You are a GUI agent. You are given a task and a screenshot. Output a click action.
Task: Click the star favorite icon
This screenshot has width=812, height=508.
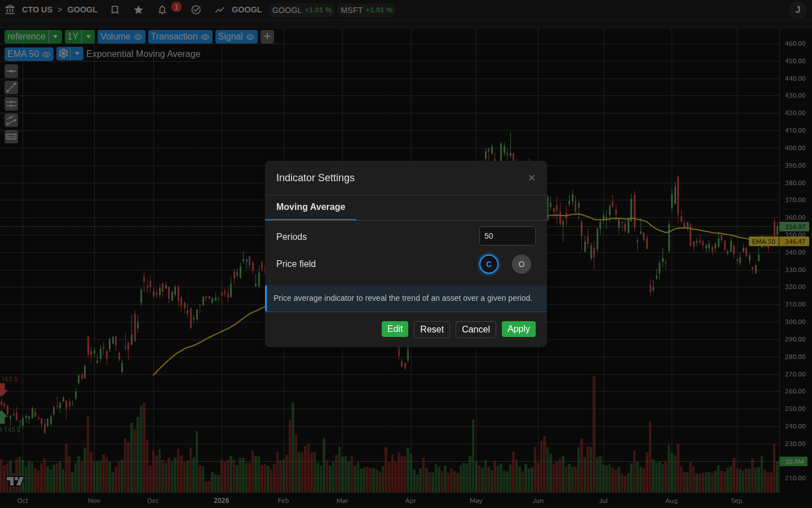tap(139, 10)
